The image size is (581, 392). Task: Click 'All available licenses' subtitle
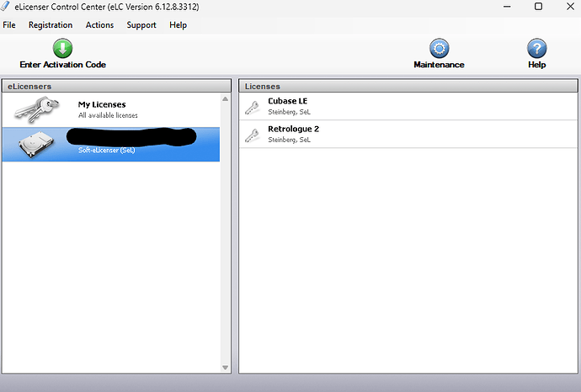(x=108, y=115)
